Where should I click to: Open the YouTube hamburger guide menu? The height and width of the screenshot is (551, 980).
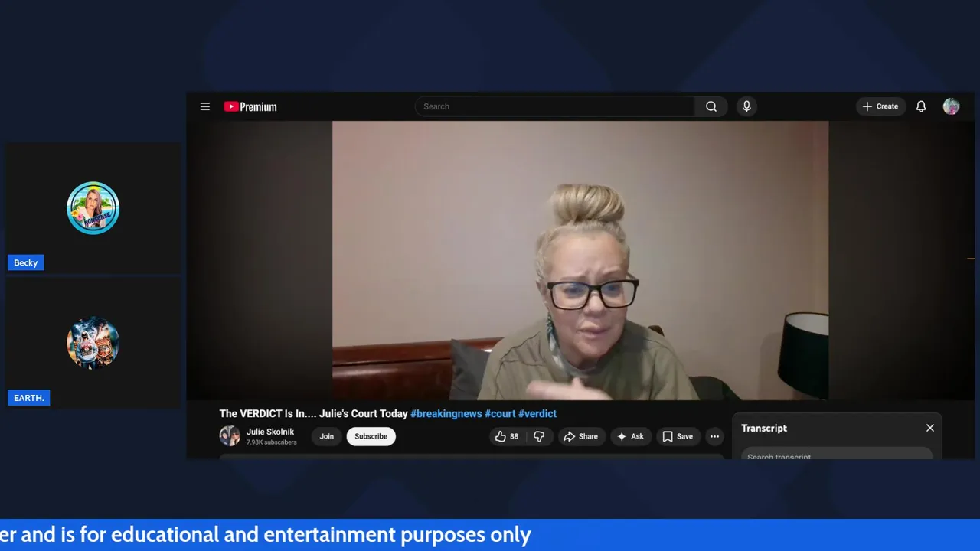point(205,106)
